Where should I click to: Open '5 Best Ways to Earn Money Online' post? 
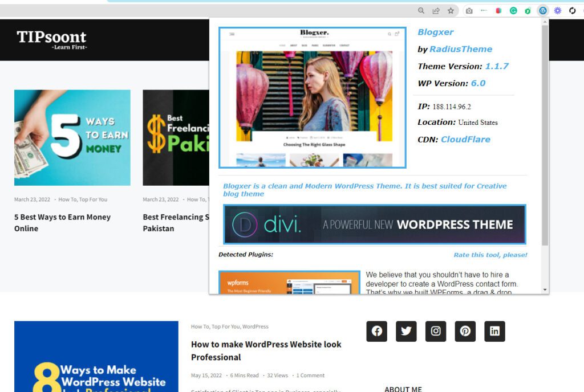(62, 222)
